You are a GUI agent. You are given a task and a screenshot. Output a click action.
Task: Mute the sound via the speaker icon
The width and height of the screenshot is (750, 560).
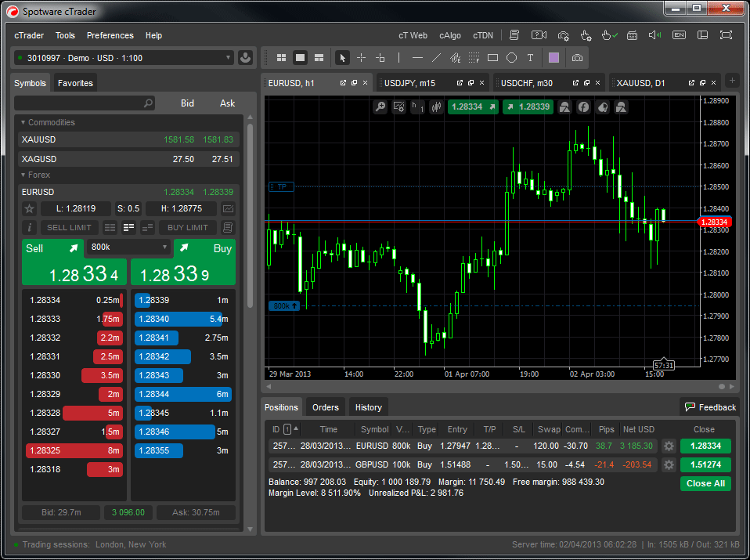click(x=653, y=34)
